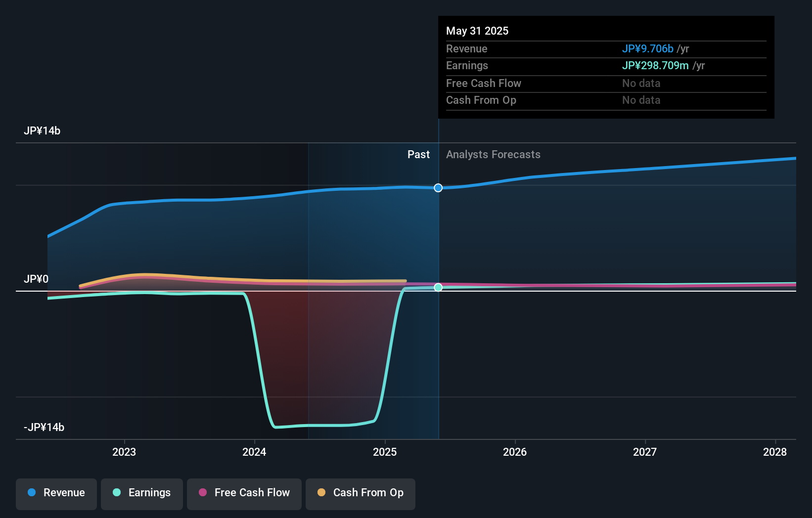
Task: Click the Earnings tooltip row label
Action: pyautogui.click(x=467, y=66)
